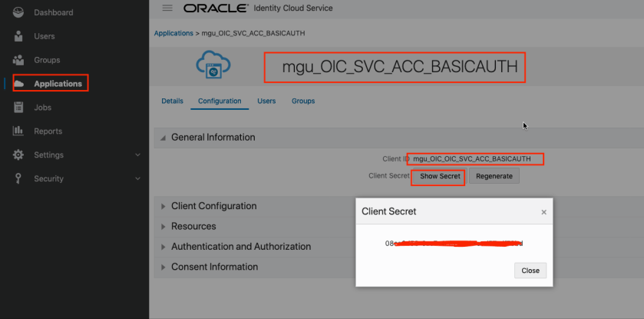This screenshot has height=319, width=644.
Task: Collapse the General Information section
Action: 163,138
